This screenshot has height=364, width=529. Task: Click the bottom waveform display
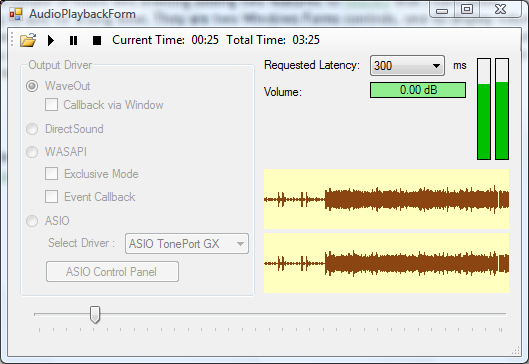386,263
